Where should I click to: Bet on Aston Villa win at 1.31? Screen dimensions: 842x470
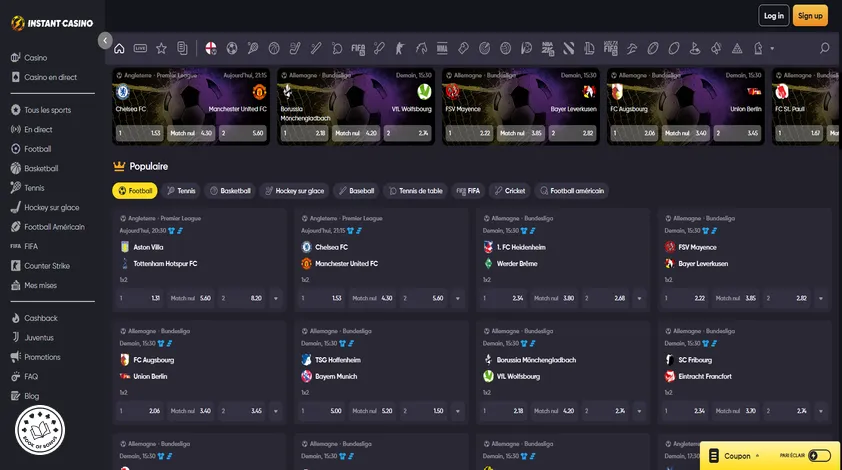pyautogui.click(x=140, y=298)
